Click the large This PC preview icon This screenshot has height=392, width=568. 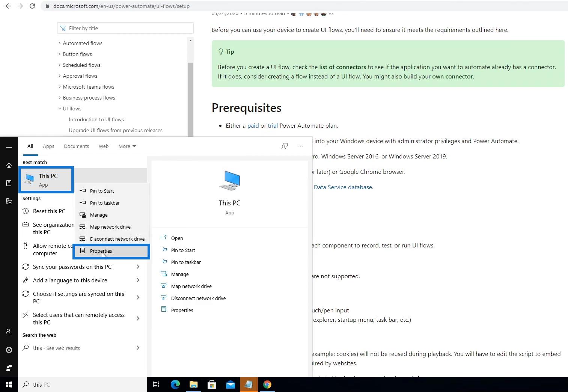(x=230, y=181)
